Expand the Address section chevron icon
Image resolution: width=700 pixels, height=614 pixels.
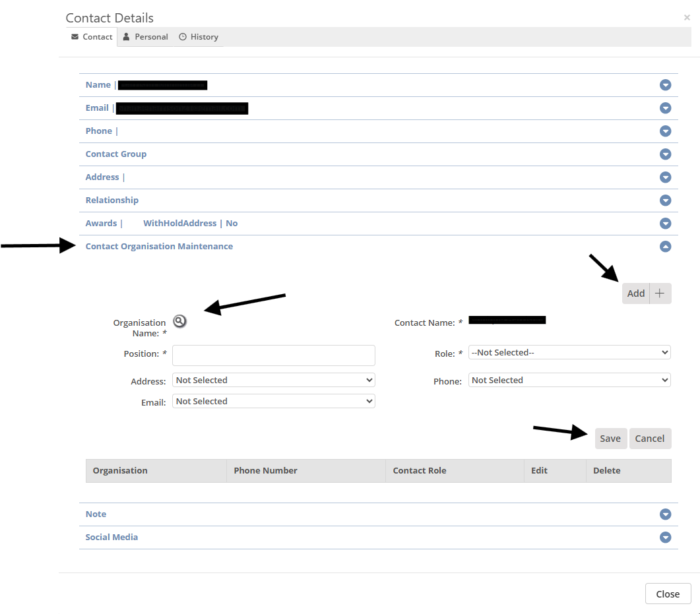click(665, 177)
